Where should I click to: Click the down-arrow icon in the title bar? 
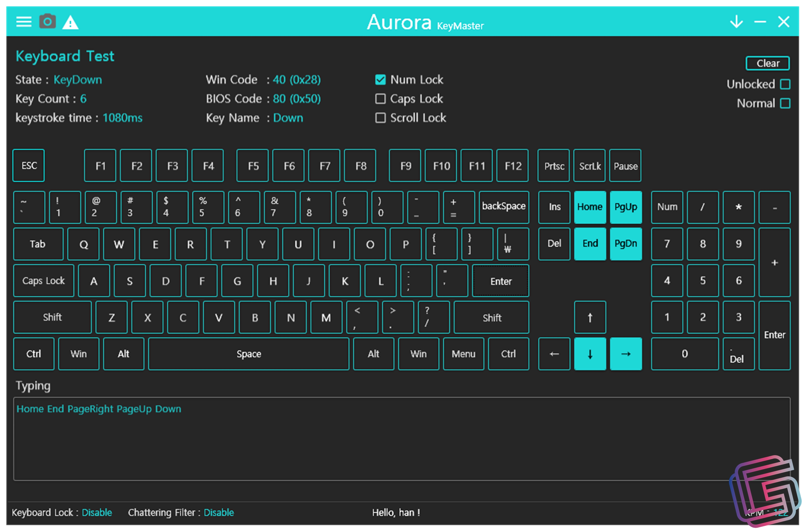pos(736,22)
